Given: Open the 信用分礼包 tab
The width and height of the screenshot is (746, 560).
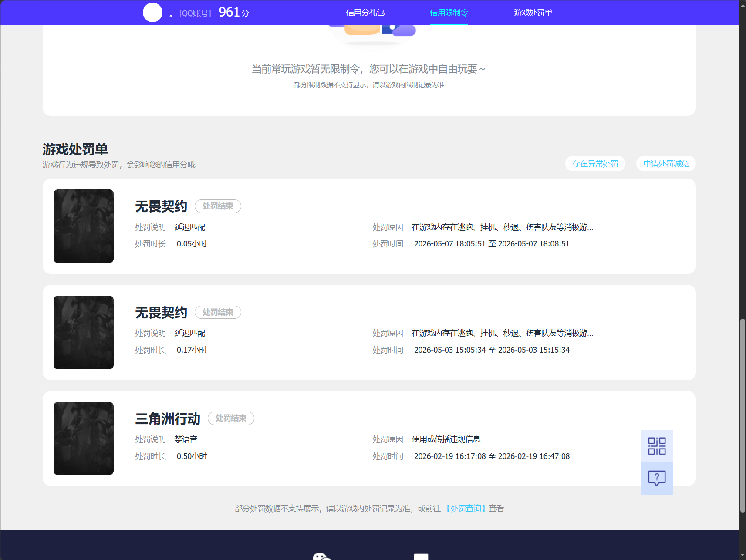Looking at the screenshot, I should click(x=365, y=13).
